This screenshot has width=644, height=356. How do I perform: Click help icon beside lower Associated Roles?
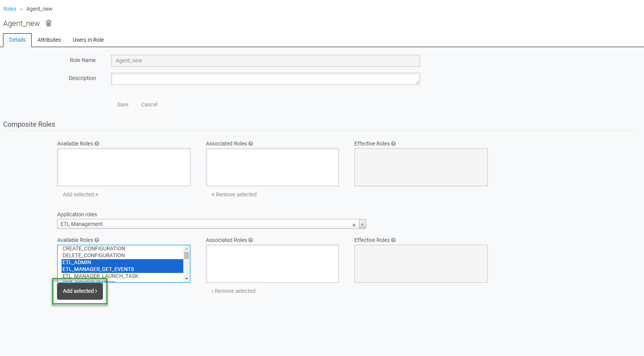(251, 240)
